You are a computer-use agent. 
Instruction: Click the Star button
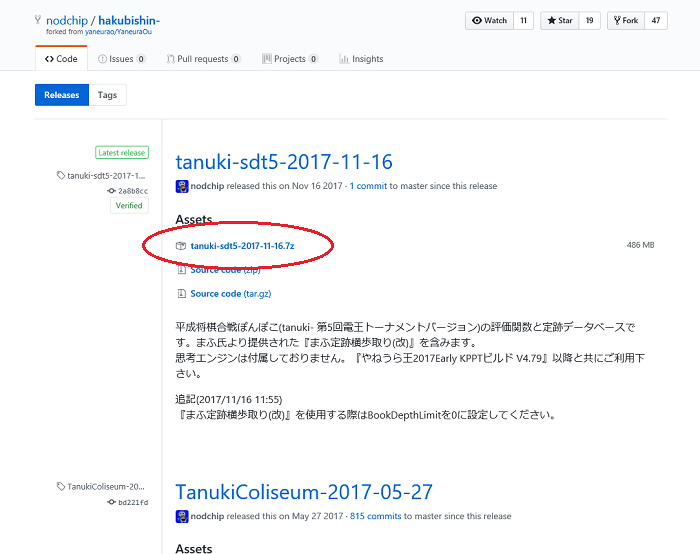coord(560,21)
